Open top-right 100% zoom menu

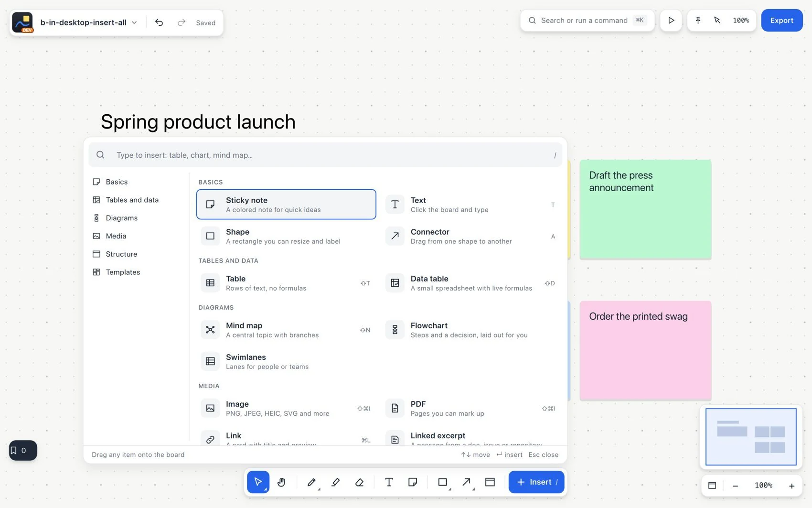[741, 21]
